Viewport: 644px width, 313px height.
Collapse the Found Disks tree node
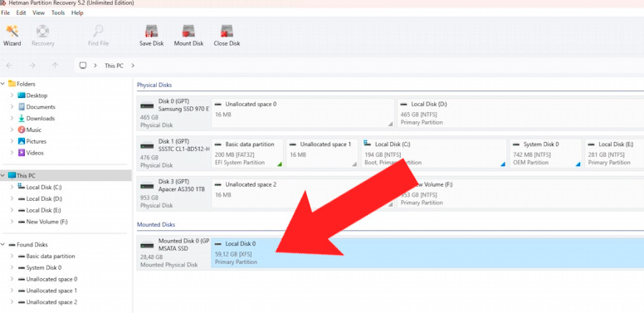tap(2, 244)
